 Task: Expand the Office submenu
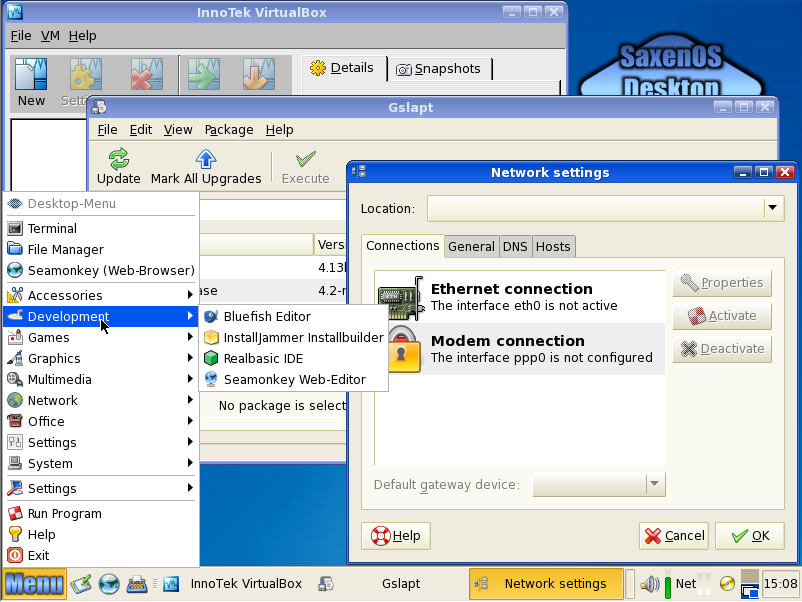click(101, 421)
